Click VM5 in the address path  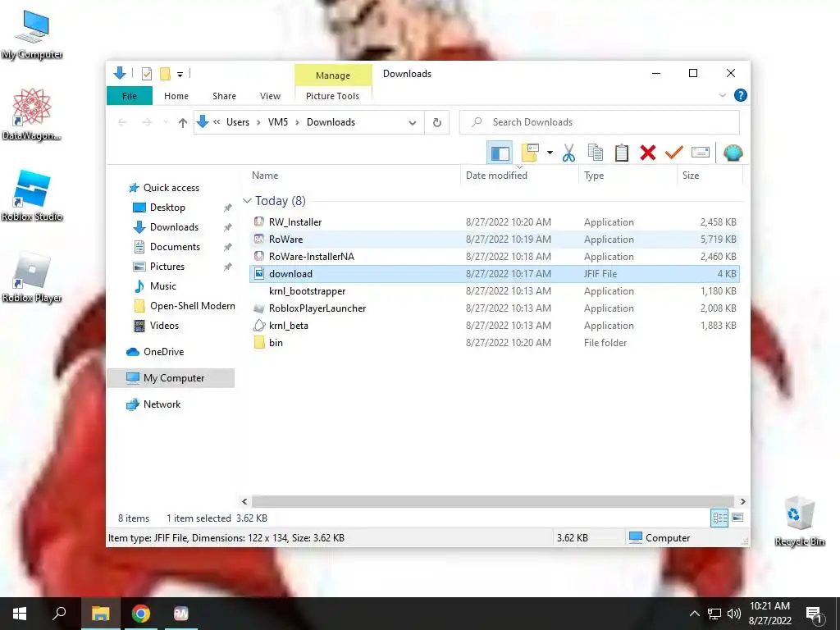[x=278, y=122]
